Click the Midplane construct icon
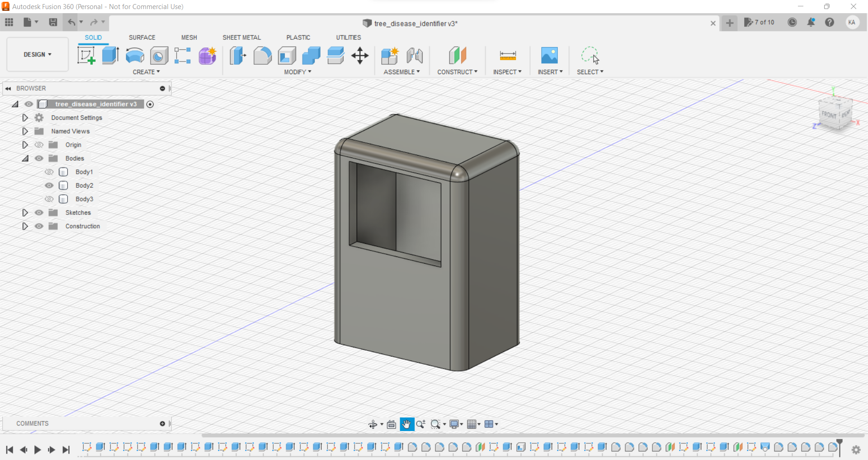This screenshot has height=460, width=868. pos(457,56)
